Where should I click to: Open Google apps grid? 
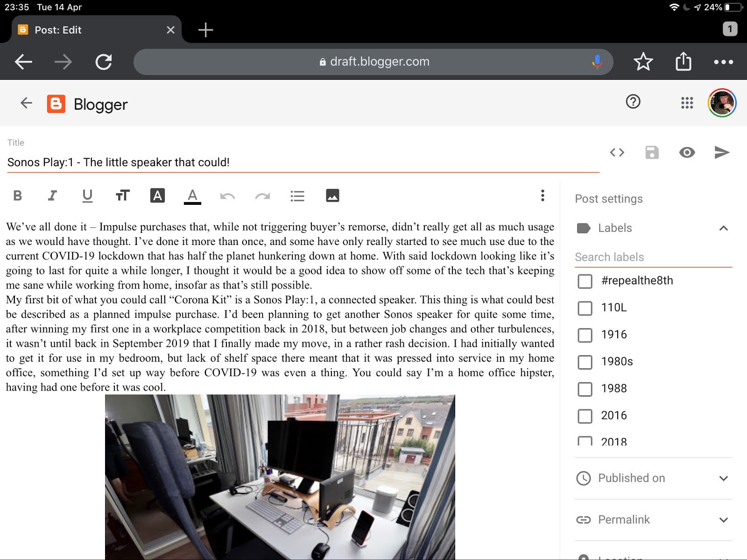click(x=687, y=103)
